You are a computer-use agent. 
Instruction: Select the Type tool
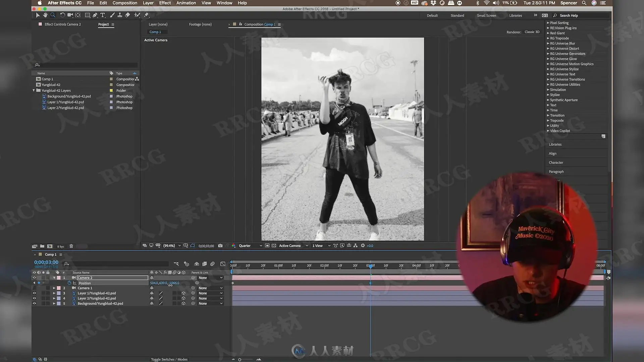pyautogui.click(x=103, y=15)
